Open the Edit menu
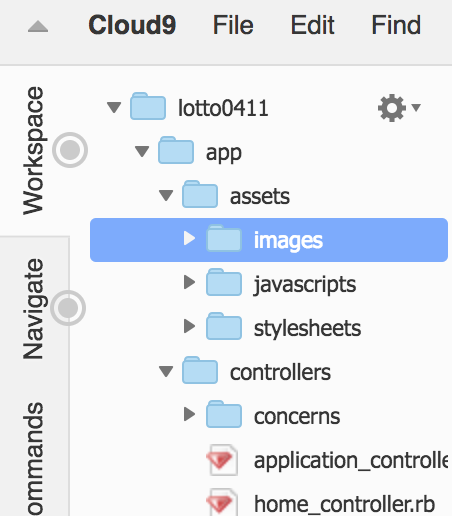Viewport: 452px width, 516px height. [x=312, y=25]
